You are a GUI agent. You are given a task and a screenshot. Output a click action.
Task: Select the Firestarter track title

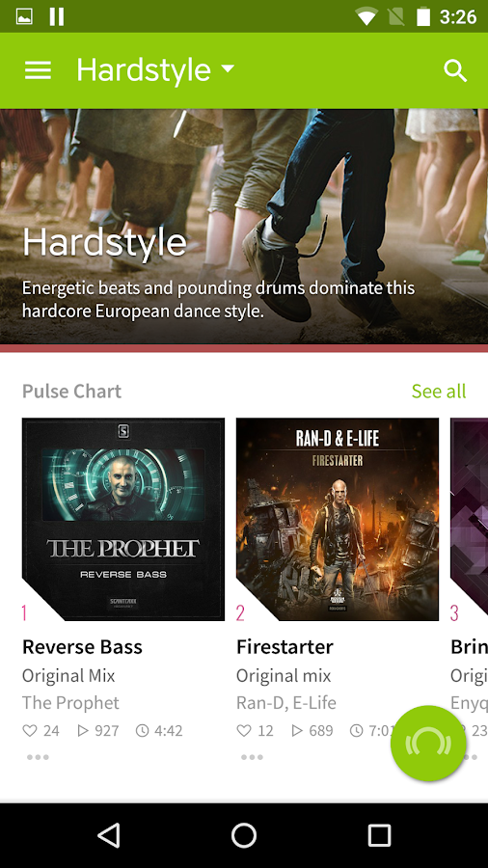coord(285,646)
